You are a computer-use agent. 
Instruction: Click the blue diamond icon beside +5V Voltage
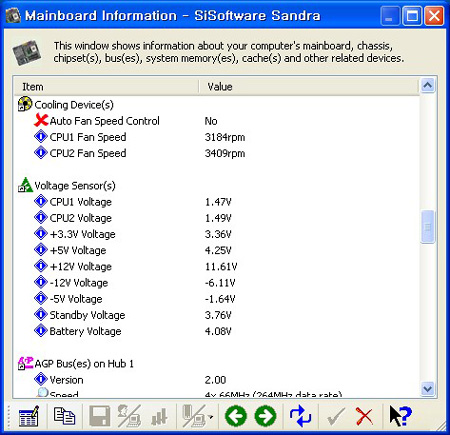click(41, 250)
